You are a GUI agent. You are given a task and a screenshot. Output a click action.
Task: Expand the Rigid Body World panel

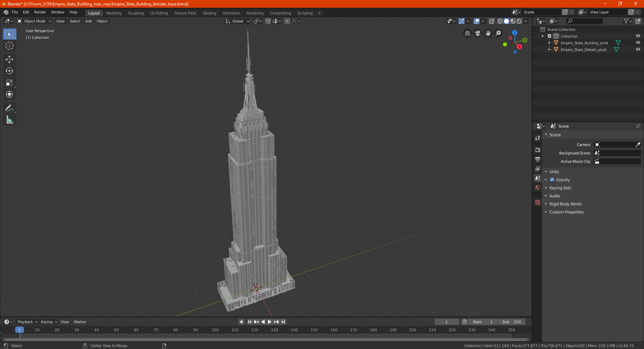[x=565, y=204]
